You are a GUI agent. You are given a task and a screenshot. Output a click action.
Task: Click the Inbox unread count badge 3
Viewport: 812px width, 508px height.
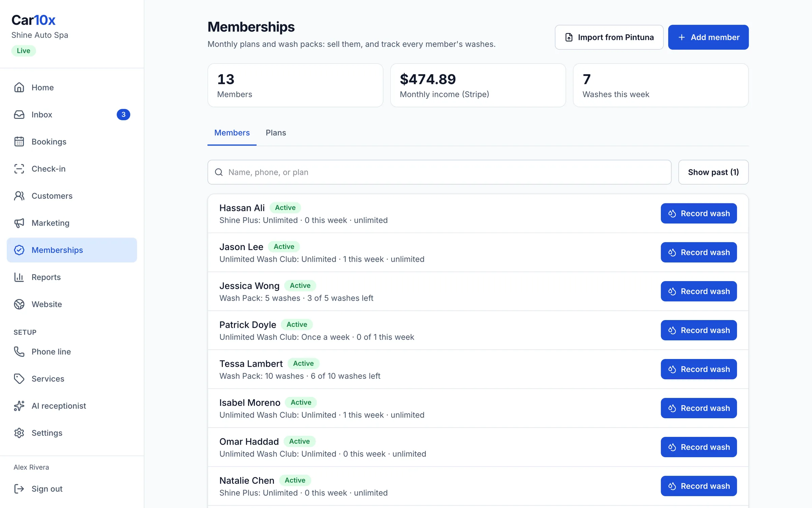[x=123, y=114]
